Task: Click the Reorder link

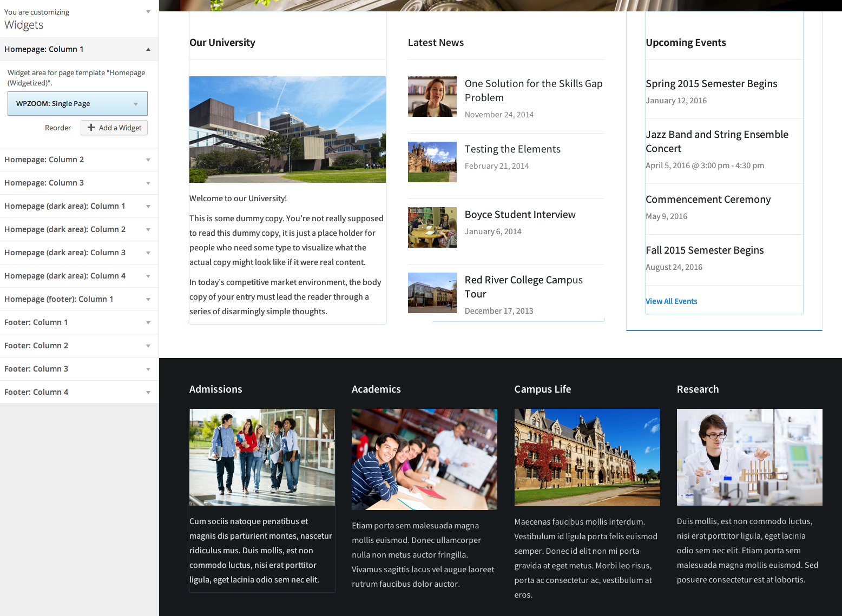Action: [58, 128]
